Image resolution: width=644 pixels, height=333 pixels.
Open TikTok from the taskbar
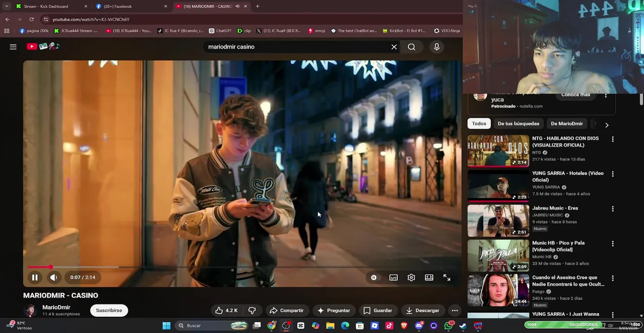tap(389, 326)
